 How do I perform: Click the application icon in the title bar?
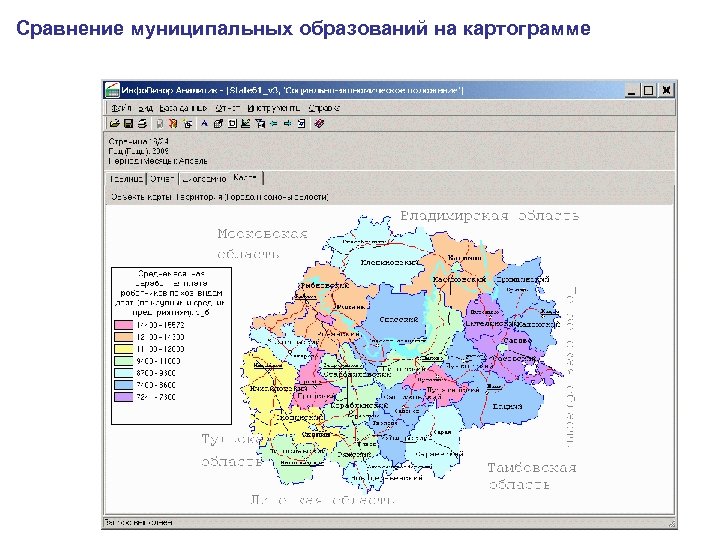pos(112,90)
